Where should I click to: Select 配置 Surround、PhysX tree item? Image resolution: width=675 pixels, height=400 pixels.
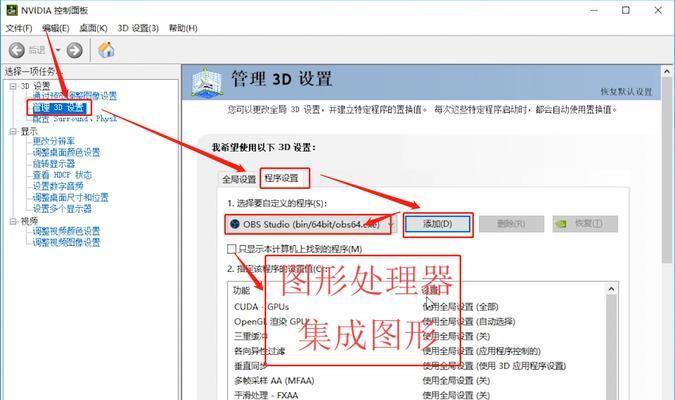pos(74,118)
